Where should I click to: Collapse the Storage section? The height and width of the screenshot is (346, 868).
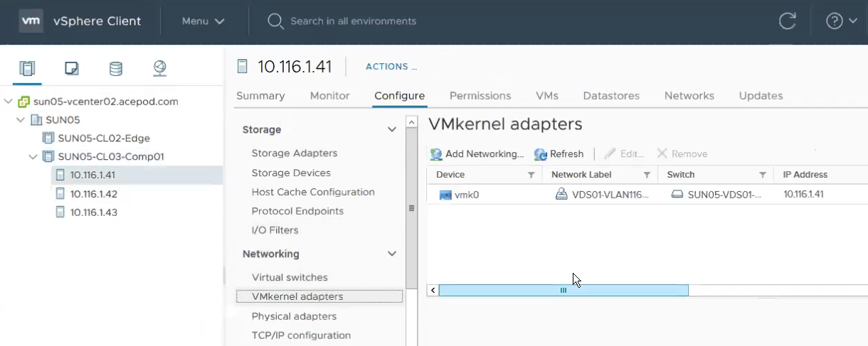391,130
